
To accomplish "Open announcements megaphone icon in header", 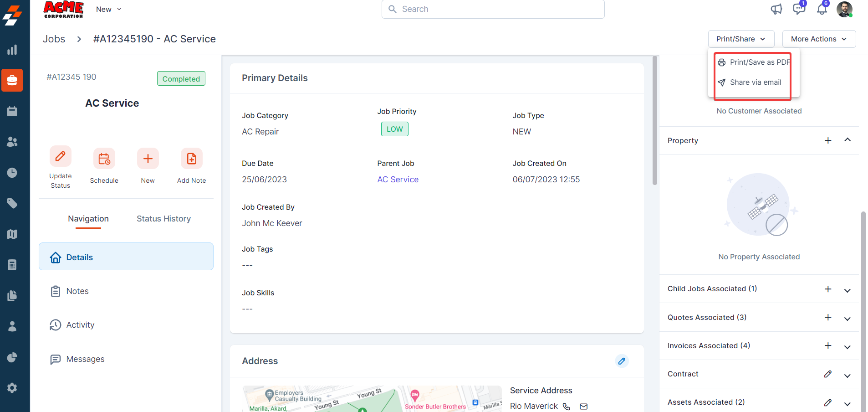I will coord(776,9).
